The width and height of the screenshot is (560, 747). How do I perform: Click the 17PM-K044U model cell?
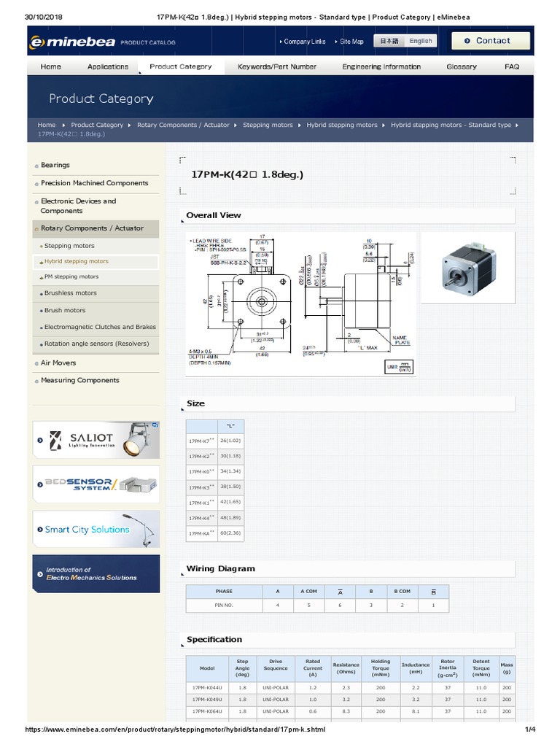point(207,687)
